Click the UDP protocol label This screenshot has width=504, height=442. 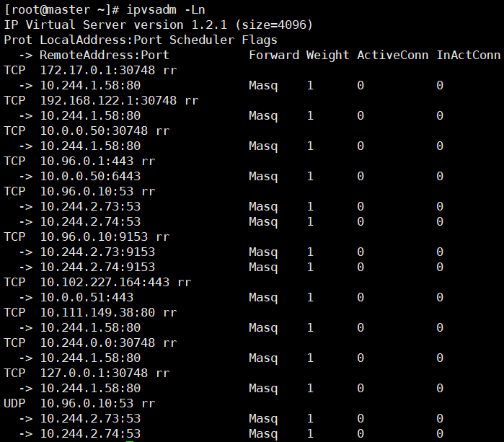pos(14,403)
